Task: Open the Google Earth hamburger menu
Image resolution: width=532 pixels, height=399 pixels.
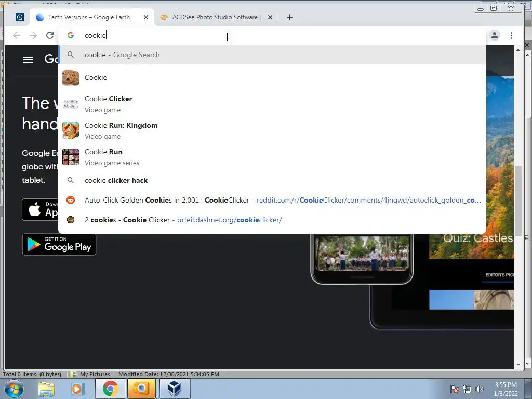Action: (x=28, y=60)
